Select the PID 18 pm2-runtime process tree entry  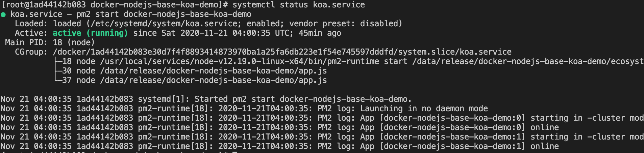(x=348, y=61)
